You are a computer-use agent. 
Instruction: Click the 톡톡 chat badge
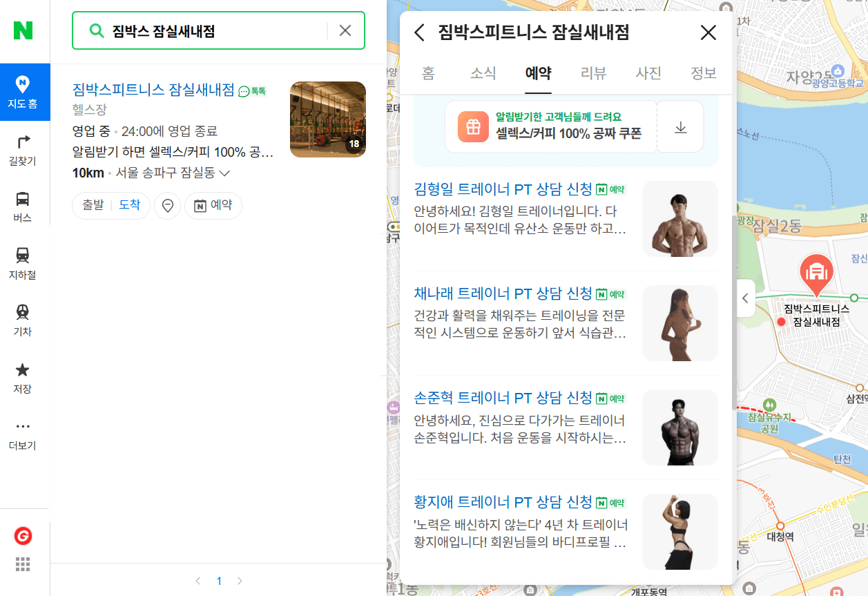(x=252, y=90)
